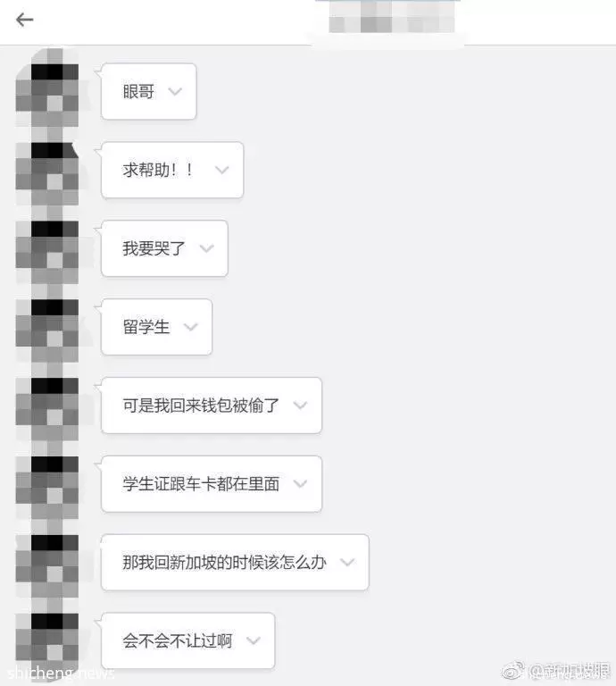Open chevron next to 留学生 message
616x686 pixels.
(191, 327)
